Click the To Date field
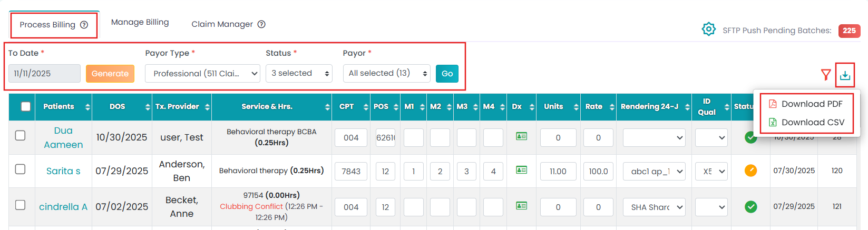This screenshot has width=868, height=230. coord(44,74)
